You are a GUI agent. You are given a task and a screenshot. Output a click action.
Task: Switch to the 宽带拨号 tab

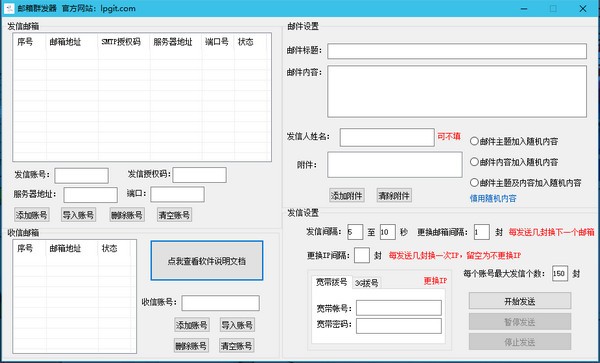(x=331, y=282)
